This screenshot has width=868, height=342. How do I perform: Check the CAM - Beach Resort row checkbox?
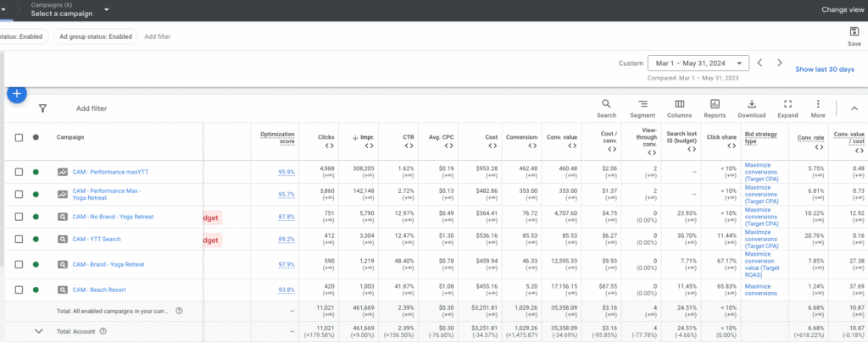[19, 290]
